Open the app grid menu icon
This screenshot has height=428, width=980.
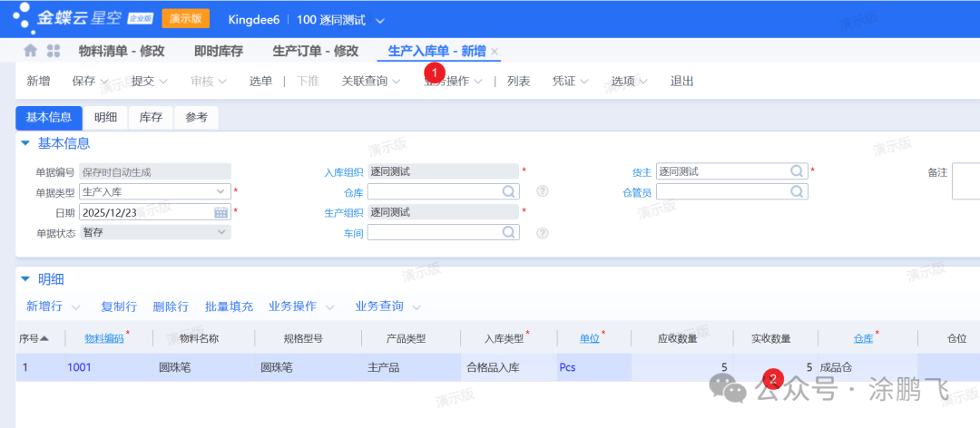click(x=54, y=52)
